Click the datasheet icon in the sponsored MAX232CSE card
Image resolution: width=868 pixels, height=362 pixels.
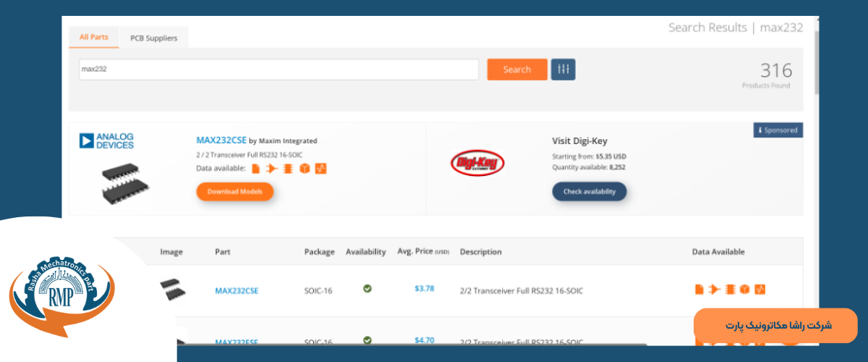tap(255, 169)
